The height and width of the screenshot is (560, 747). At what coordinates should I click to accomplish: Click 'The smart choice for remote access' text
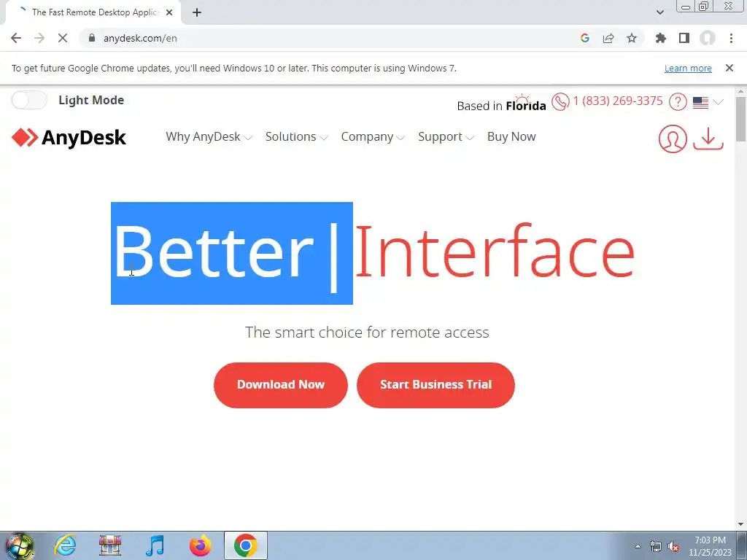point(367,332)
